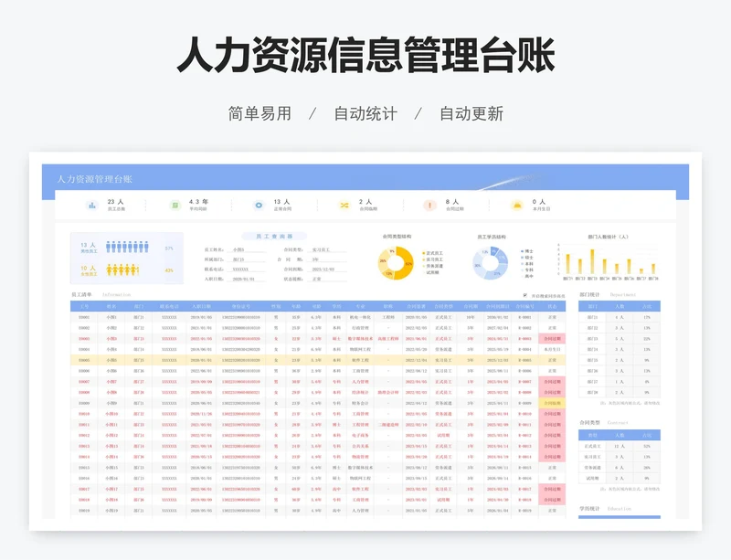Click the 正式员工 legend entry
731x560 pixels.
click(x=433, y=253)
